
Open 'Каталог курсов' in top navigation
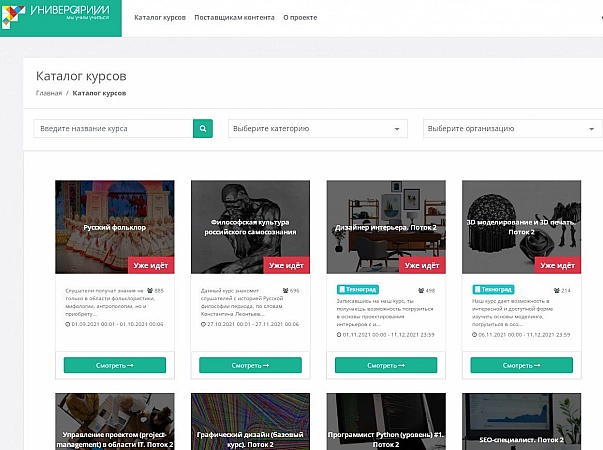click(x=160, y=18)
